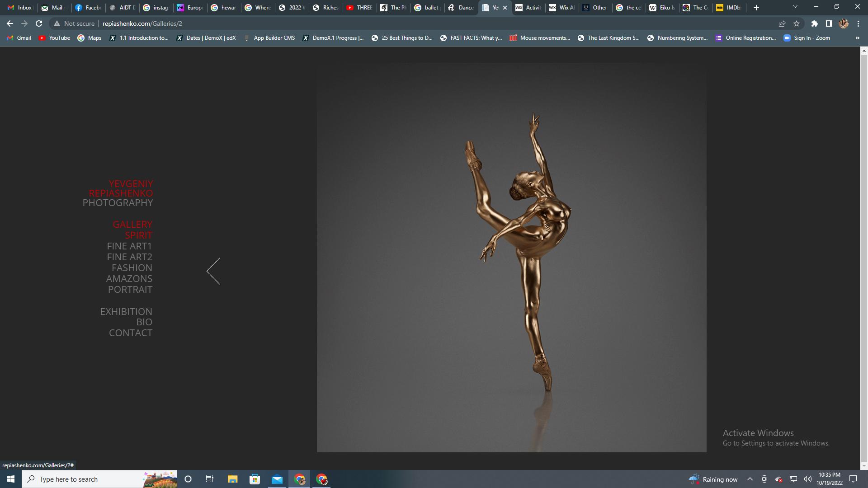Open the YouTube bookmark
868x488 pixels.
[x=54, y=38]
